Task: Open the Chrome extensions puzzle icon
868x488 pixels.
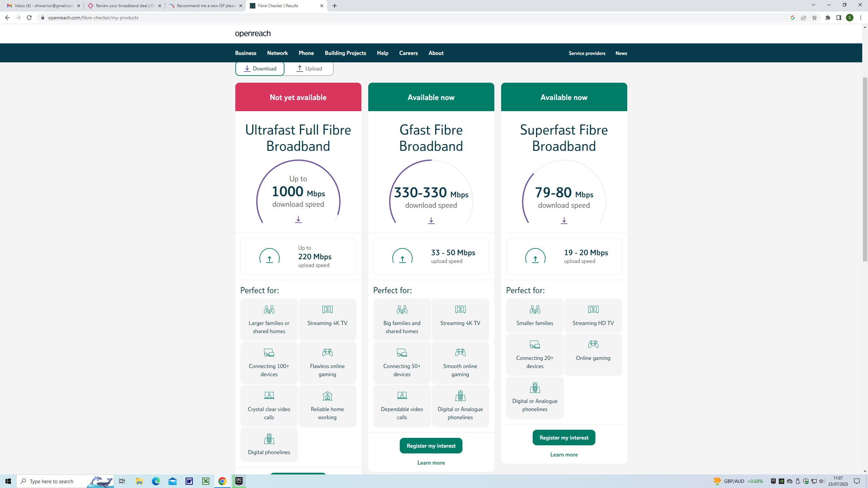Action: click(828, 18)
